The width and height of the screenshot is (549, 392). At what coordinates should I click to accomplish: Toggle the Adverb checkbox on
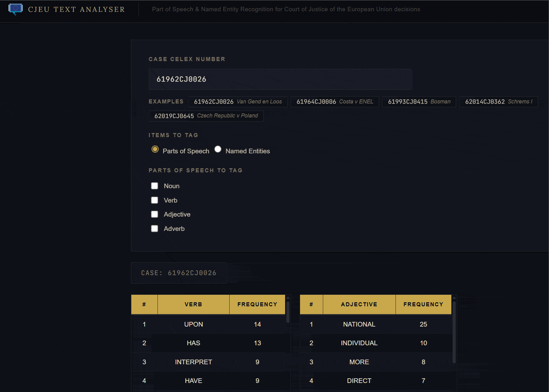(154, 228)
